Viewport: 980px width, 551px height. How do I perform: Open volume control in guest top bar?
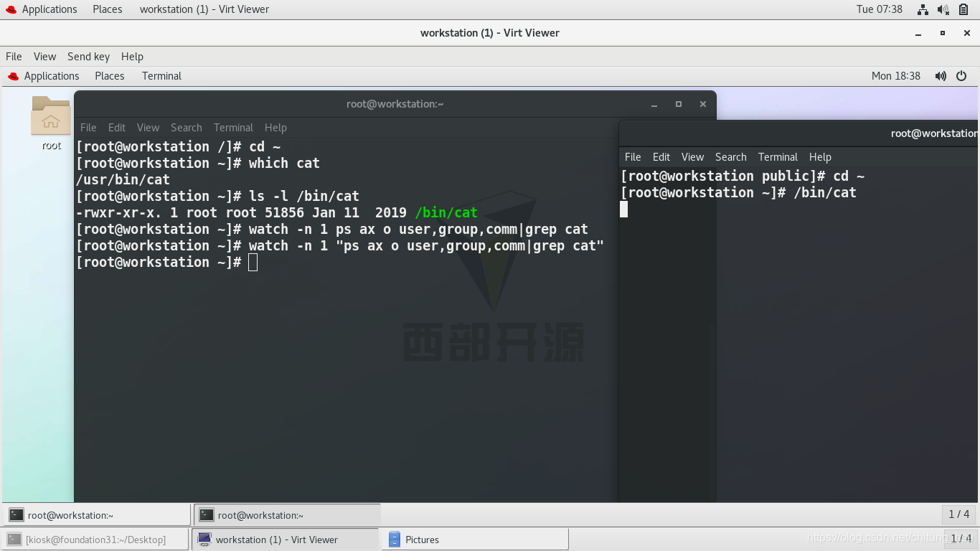(941, 75)
